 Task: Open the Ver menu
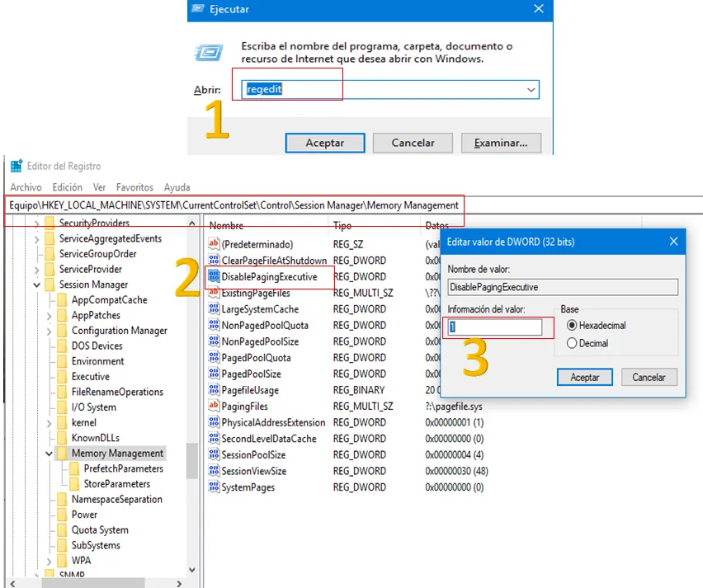pos(99,187)
